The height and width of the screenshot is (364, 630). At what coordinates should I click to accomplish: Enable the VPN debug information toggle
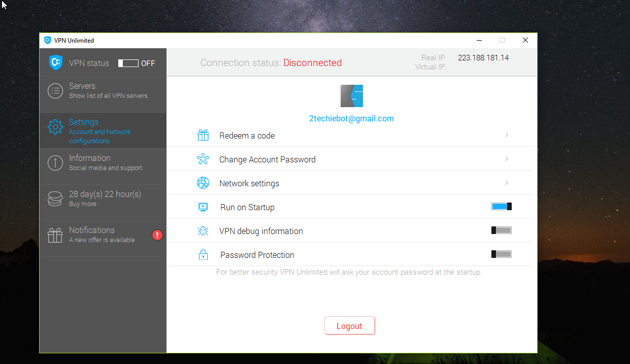(x=502, y=230)
